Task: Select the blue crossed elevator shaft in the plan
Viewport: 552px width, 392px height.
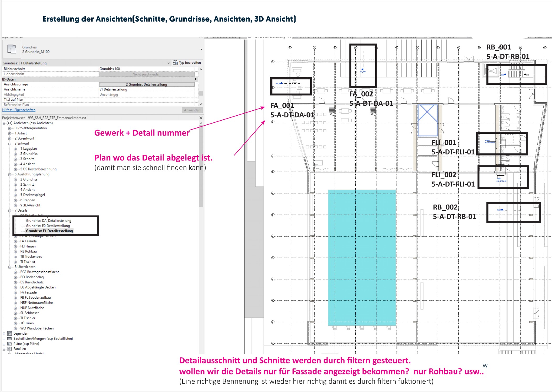Action: click(x=427, y=120)
